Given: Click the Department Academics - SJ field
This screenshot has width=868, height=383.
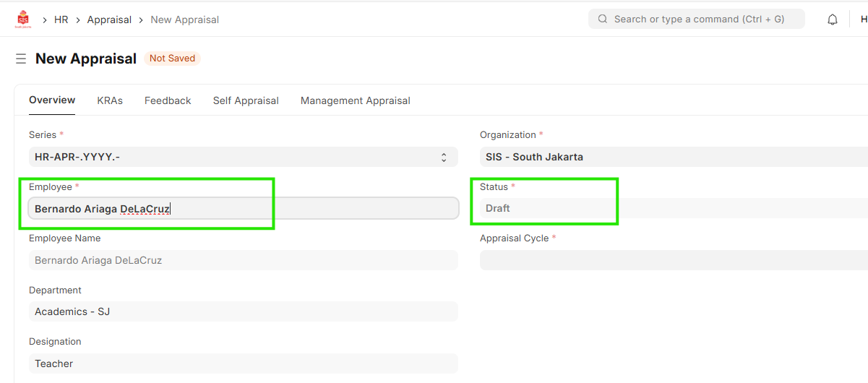Looking at the screenshot, I should pos(243,311).
